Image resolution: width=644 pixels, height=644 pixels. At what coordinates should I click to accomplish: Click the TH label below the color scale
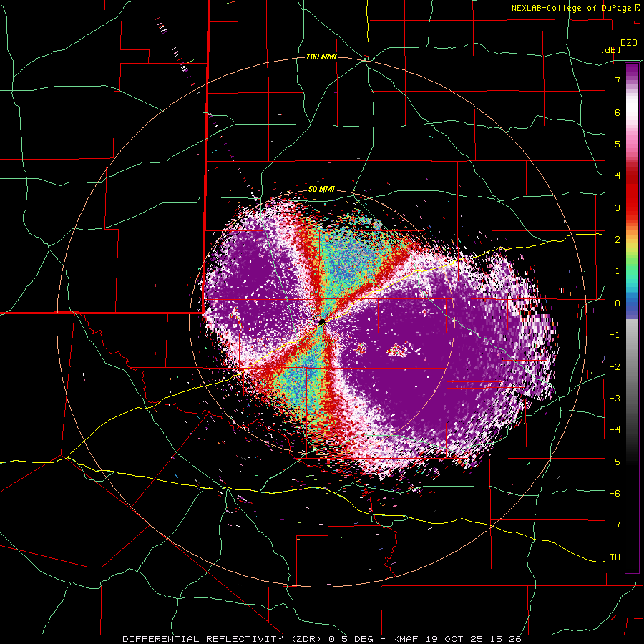(615, 557)
